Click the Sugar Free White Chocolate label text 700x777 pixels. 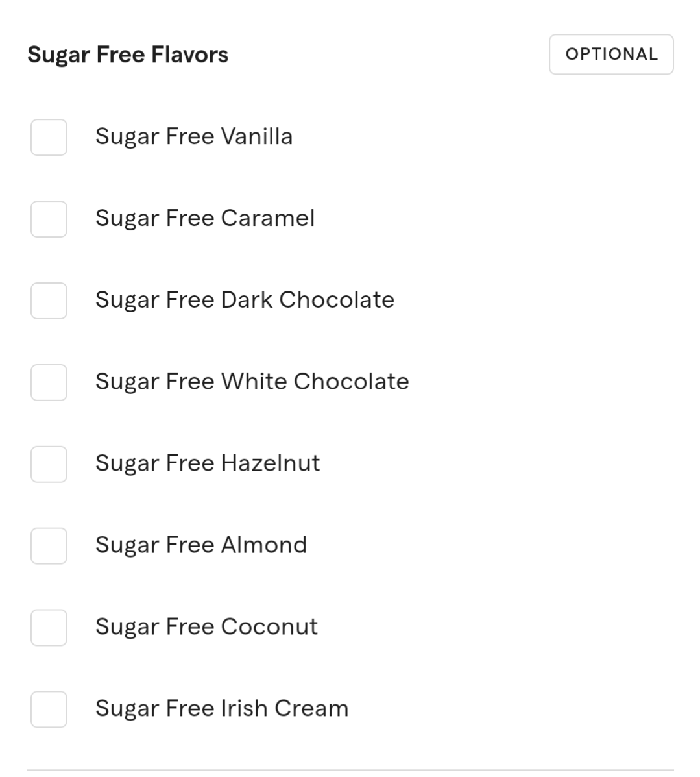(x=252, y=382)
